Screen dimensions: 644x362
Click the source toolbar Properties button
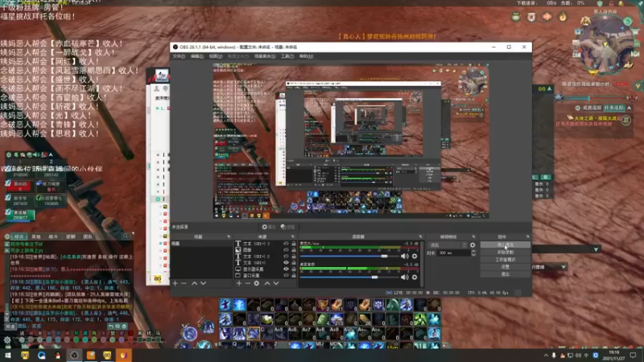pos(269,227)
